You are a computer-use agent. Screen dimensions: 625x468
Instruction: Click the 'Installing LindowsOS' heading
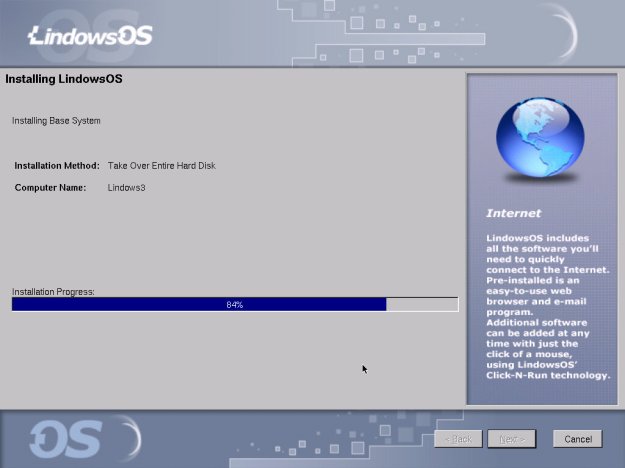pos(64,79)
